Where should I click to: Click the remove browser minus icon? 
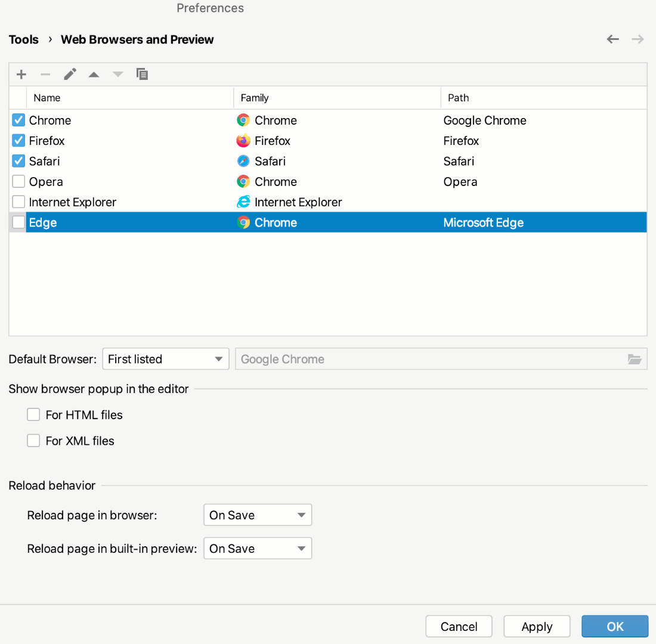point(45,74)
